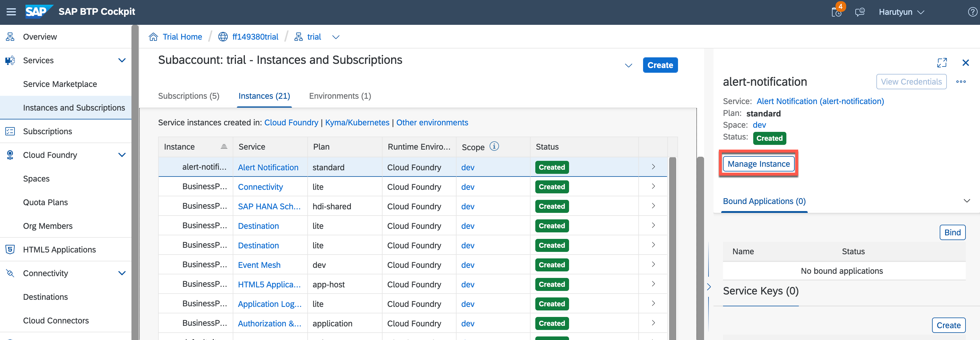Open alert-notification row details arrow

pyautogui.click(x=653, y=167)
